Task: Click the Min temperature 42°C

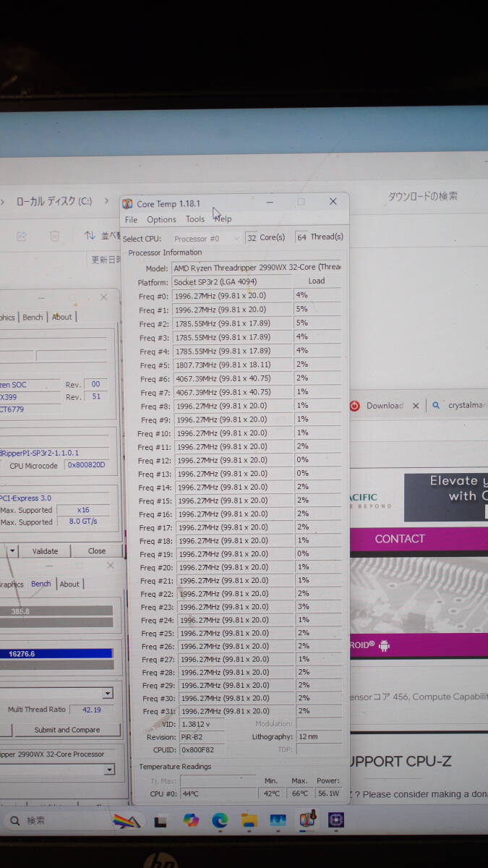Action: pos(272,793)
